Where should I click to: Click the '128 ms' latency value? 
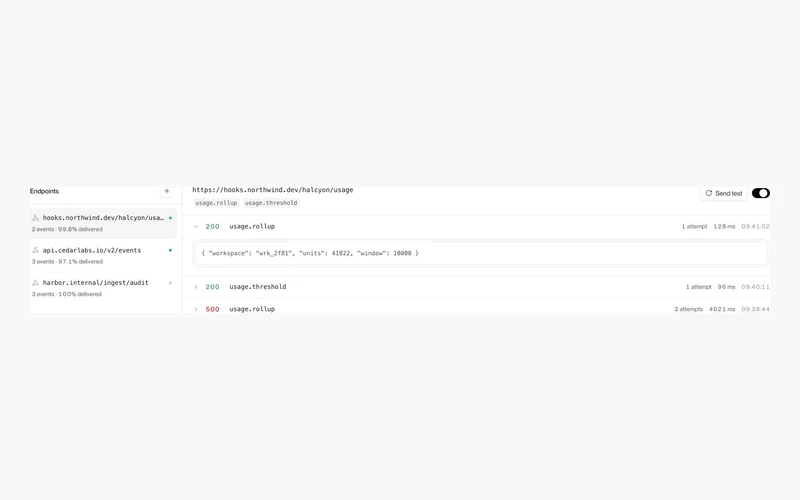coord(724,227)
